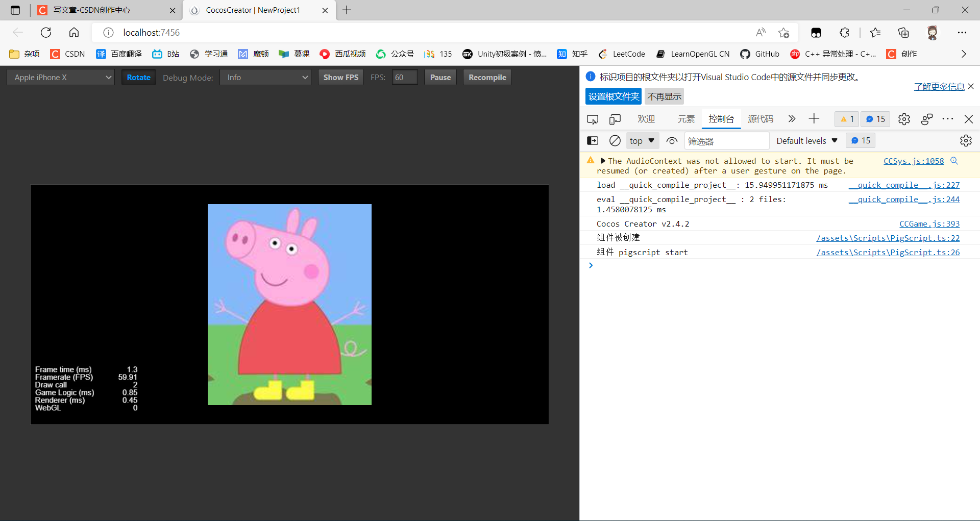980x521 pixels.
Task: Add new DevTools tool with plus icon
Action: click(814, 119)
